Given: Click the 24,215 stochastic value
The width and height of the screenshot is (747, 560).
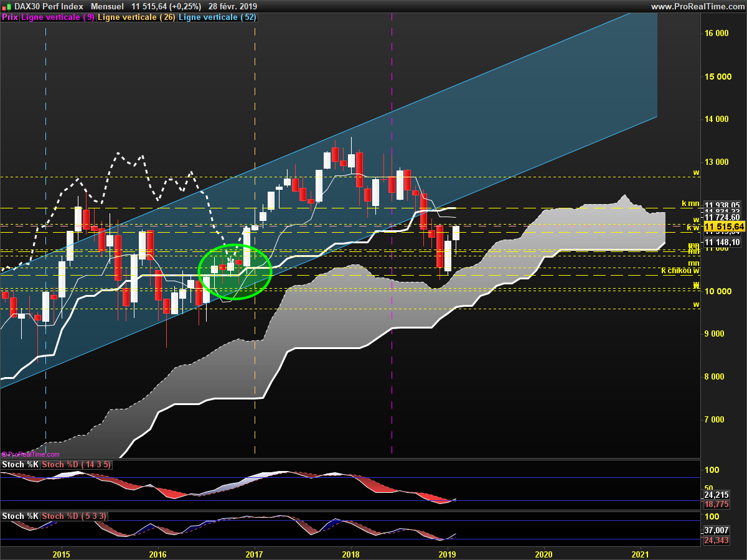Looking at the screenshot, I should (x=716, y=495).
